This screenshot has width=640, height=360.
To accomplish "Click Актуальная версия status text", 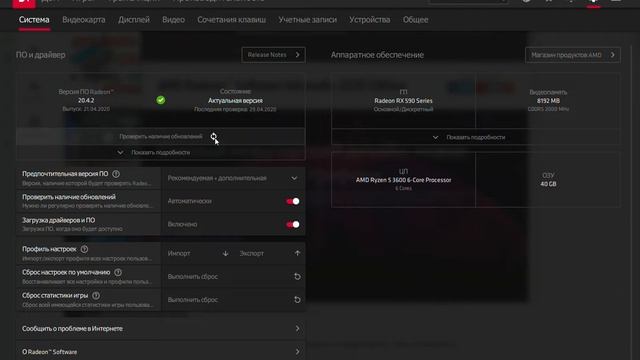I will click(x=236, y=100).
